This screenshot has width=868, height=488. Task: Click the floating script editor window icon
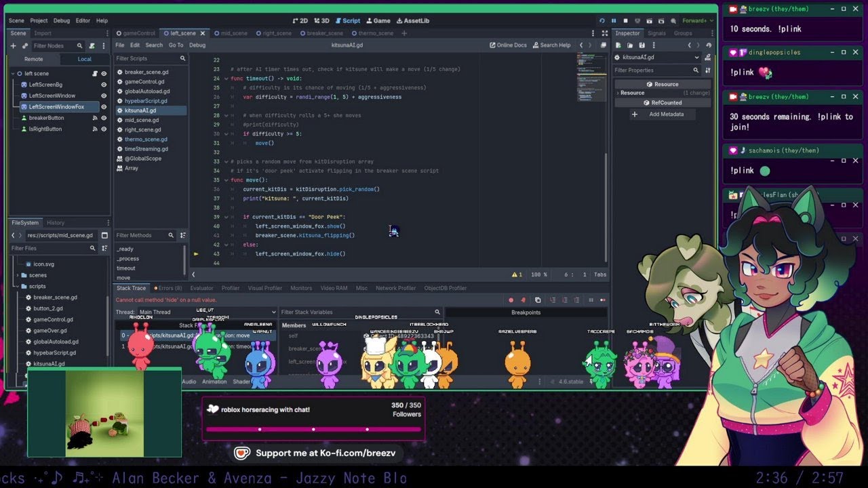[603, 45]
